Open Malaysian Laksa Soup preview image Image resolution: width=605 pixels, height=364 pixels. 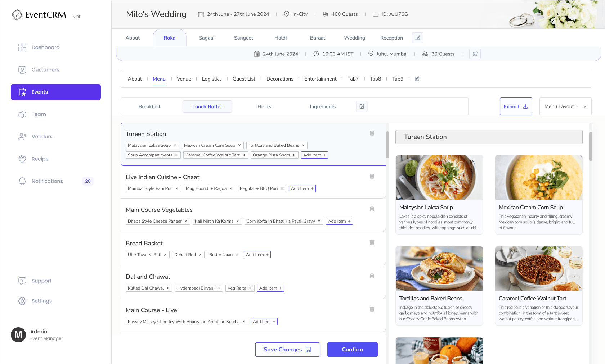pos(439,177)
